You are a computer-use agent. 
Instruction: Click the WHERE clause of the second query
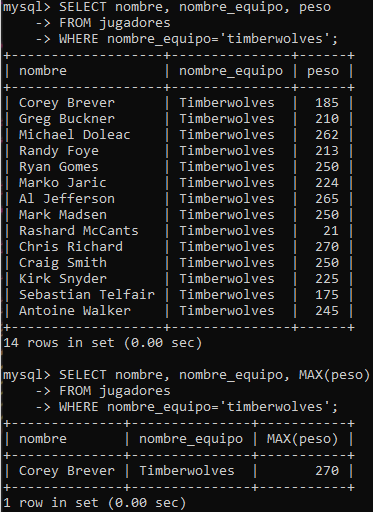tap(198, 407)
